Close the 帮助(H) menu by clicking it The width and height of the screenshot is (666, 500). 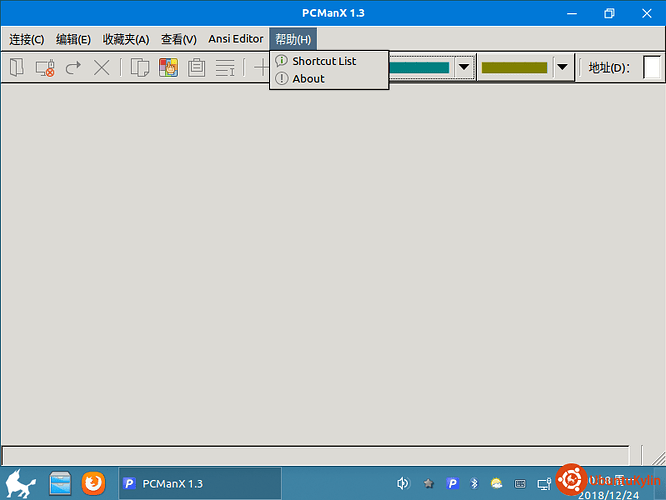click(293, 39)
